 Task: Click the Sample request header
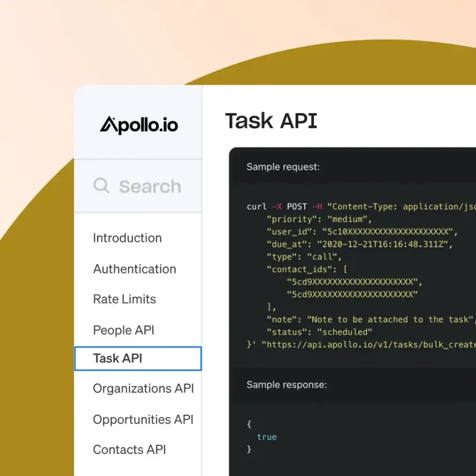[x=283, y=167]
